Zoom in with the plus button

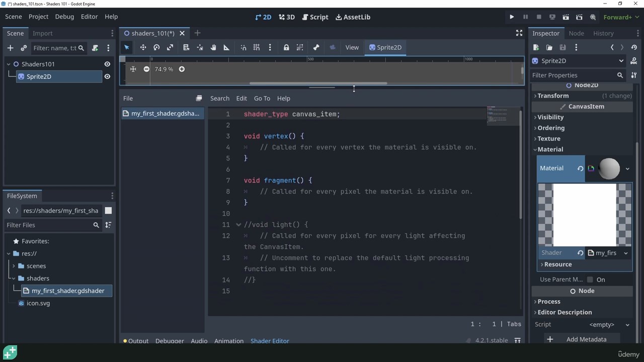point(182,69)
